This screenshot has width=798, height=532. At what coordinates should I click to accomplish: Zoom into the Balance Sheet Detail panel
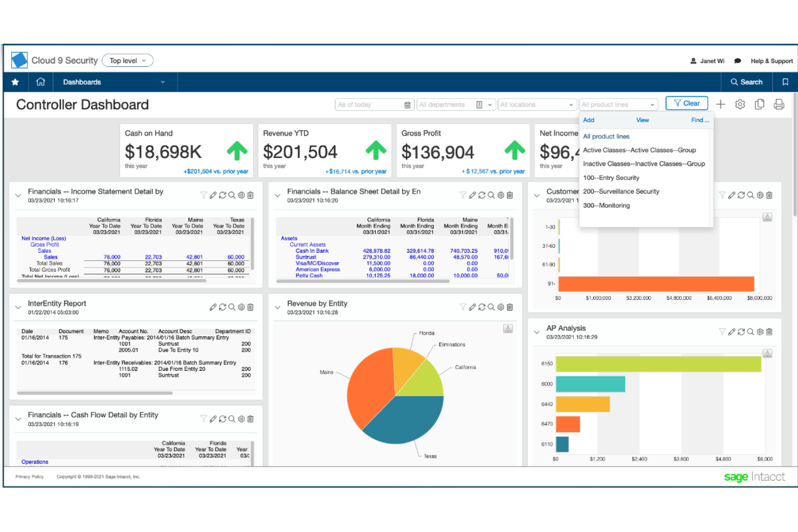pyautogui.click(x=491, y=195)
